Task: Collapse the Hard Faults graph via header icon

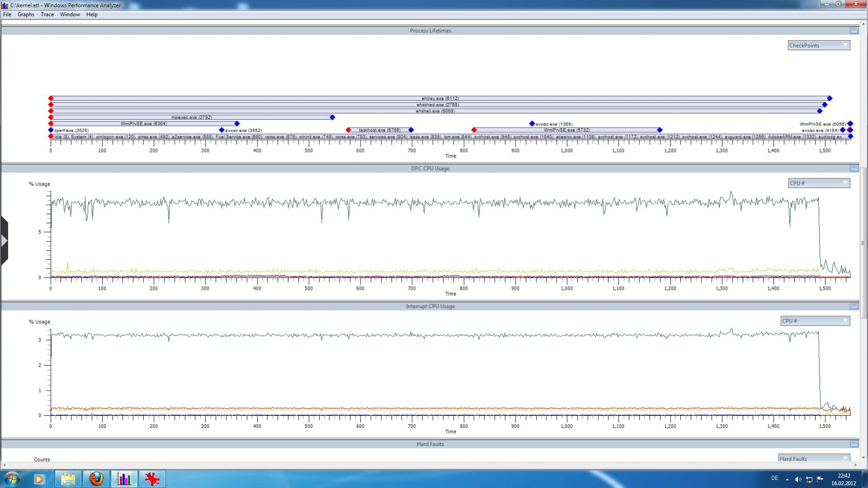Action: (x=854, y=444)
